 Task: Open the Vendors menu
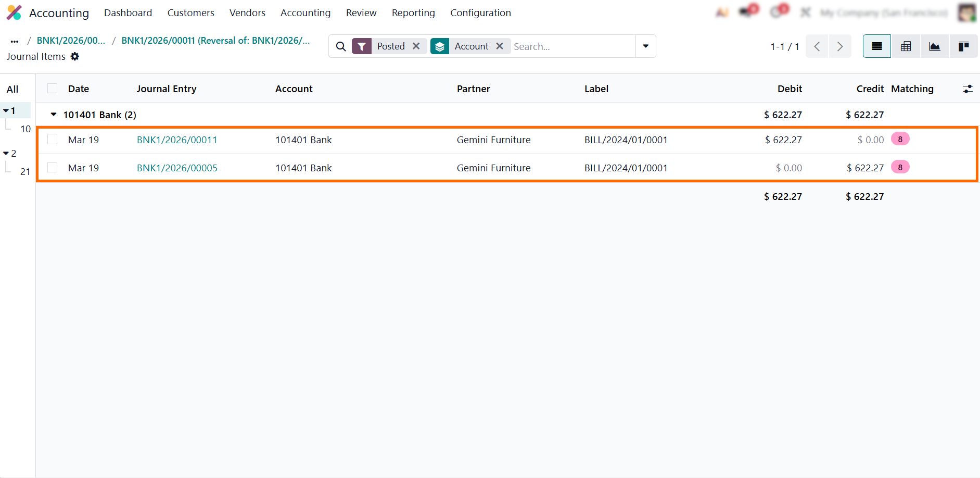click(x=247, y=13)
